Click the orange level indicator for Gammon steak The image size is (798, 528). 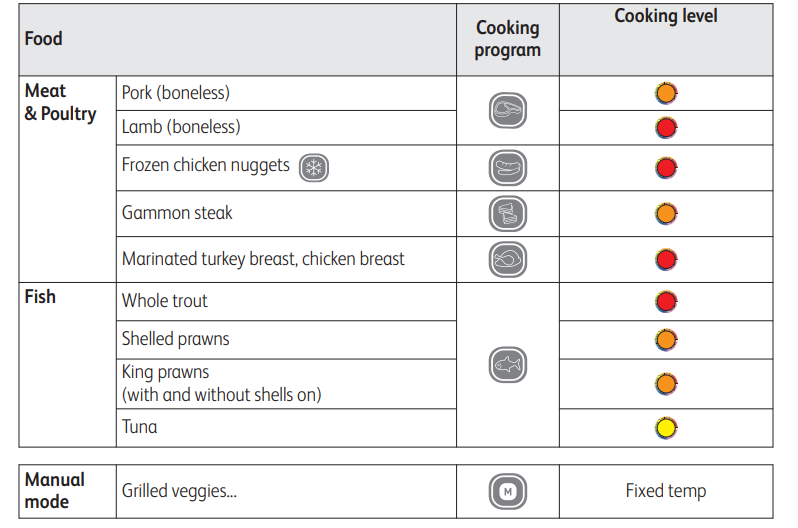pos(666,213)
